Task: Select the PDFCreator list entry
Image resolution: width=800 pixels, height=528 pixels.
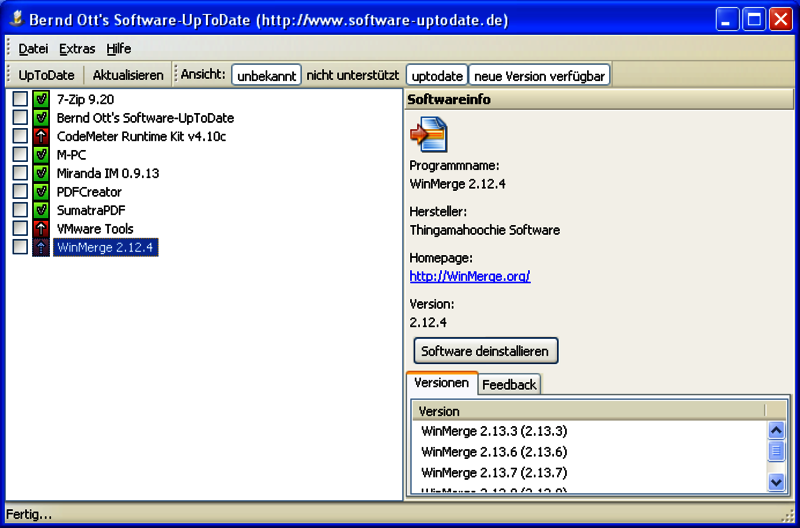Action: click(x=89, y=191)
